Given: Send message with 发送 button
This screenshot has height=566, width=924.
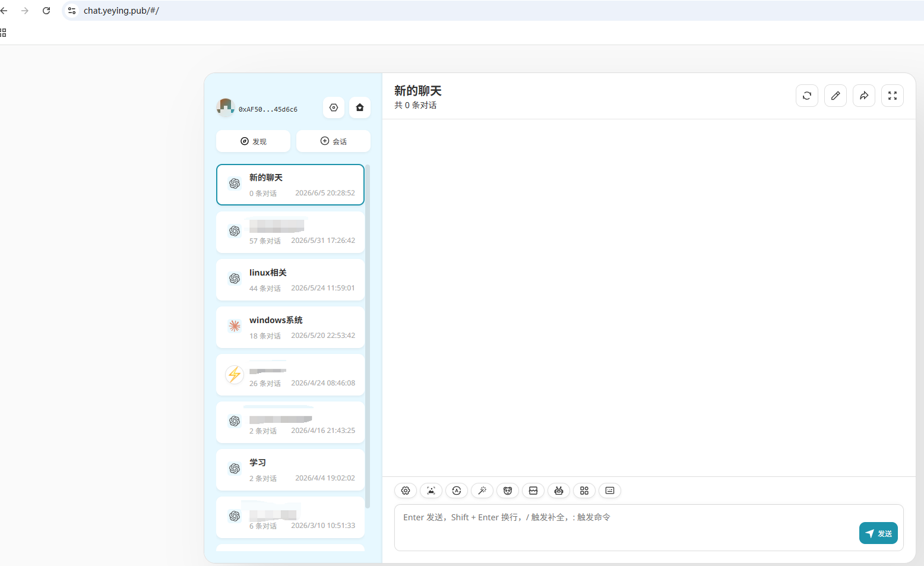Looking at the screenshot, I should click(x=878, y=533).
